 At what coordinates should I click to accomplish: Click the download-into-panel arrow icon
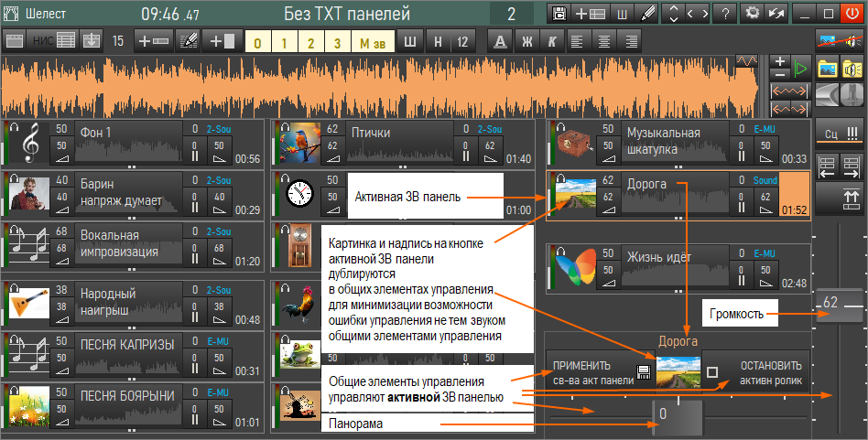click(92, 41)
